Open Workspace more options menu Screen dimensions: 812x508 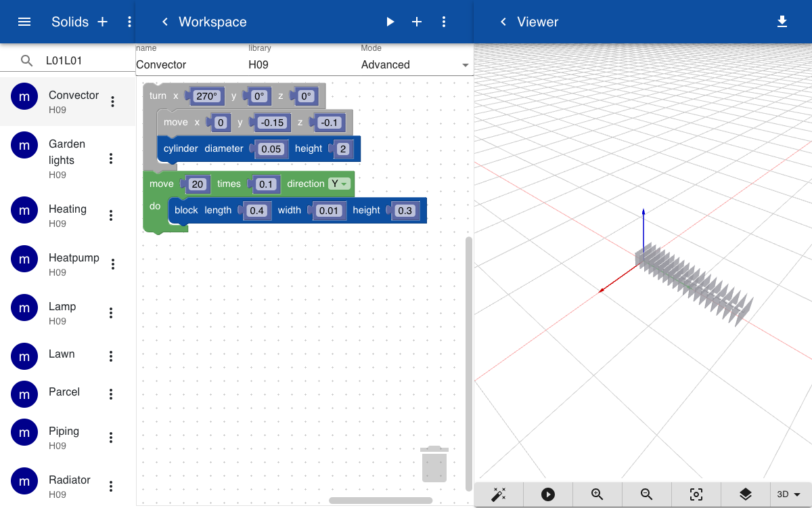pyautogui.click(x=444, y=22)
